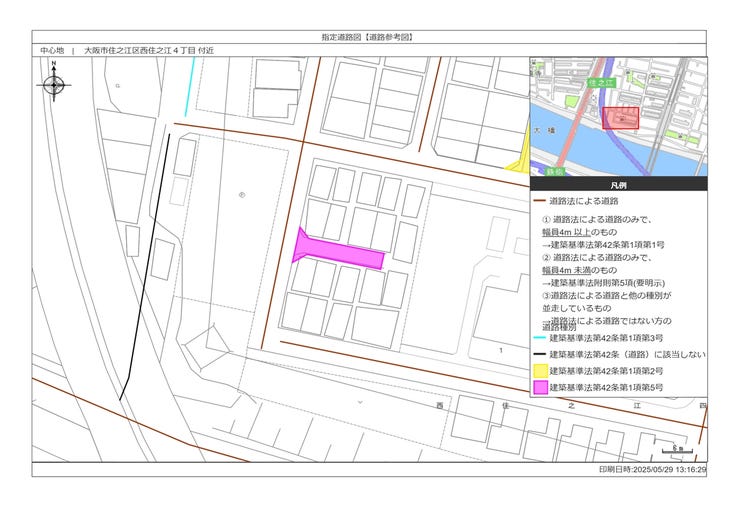Click the 5m scale bar
The height and width of the screenshot is (523, 740).
[x=677, y=449]
